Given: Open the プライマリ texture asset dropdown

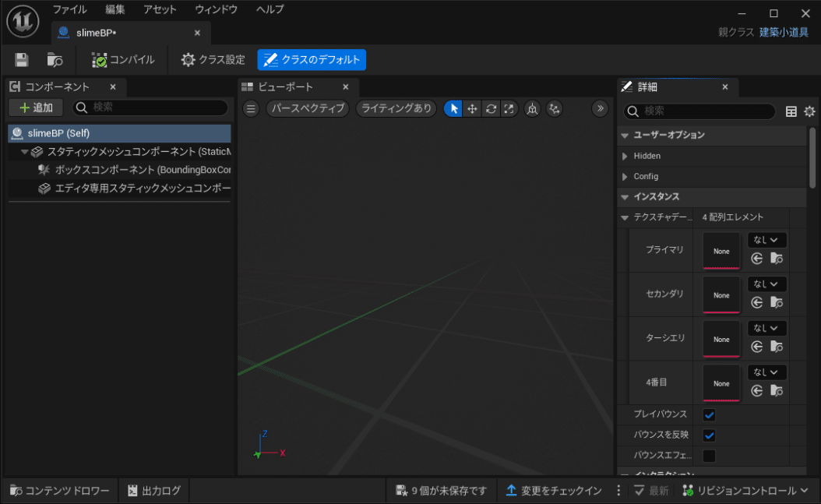Looking at the screenshot, I should click(x=766, y=240).
